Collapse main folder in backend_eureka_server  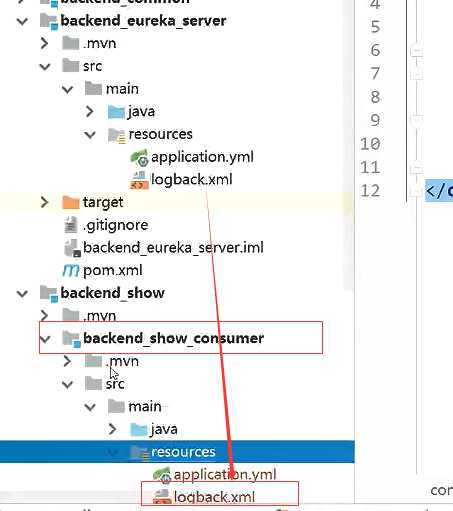pyautogui.click(x=68, y=89)
